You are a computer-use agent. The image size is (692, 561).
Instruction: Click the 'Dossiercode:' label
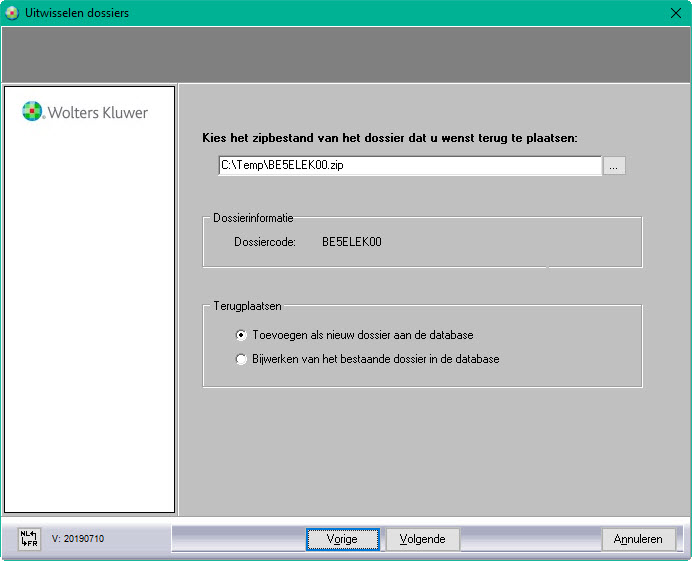[264, 242]
